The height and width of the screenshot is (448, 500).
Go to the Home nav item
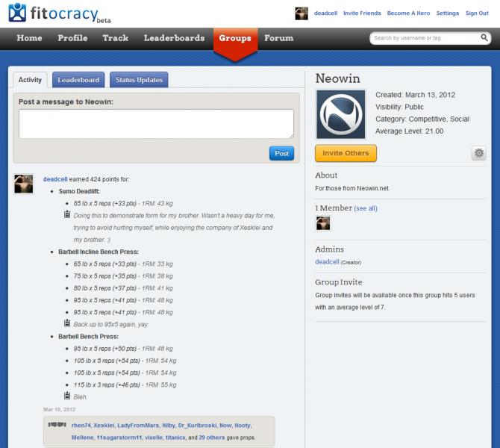click(x=29, y=38)
